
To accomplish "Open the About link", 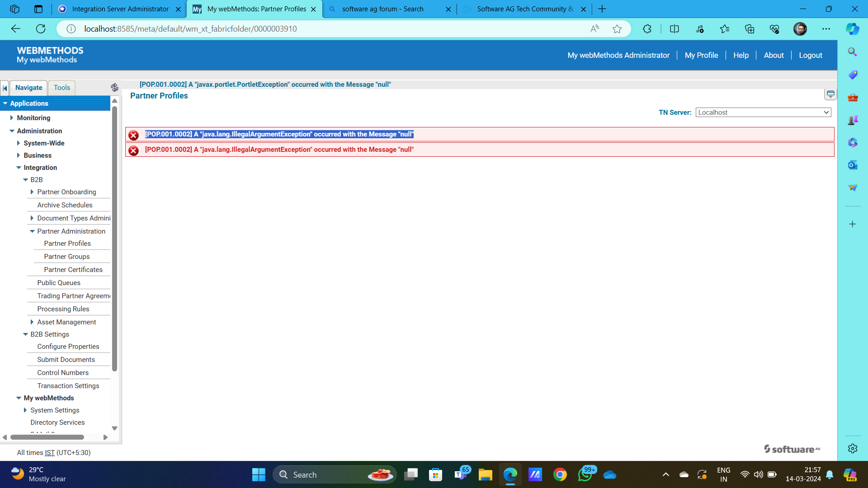I will click(774, 55).
